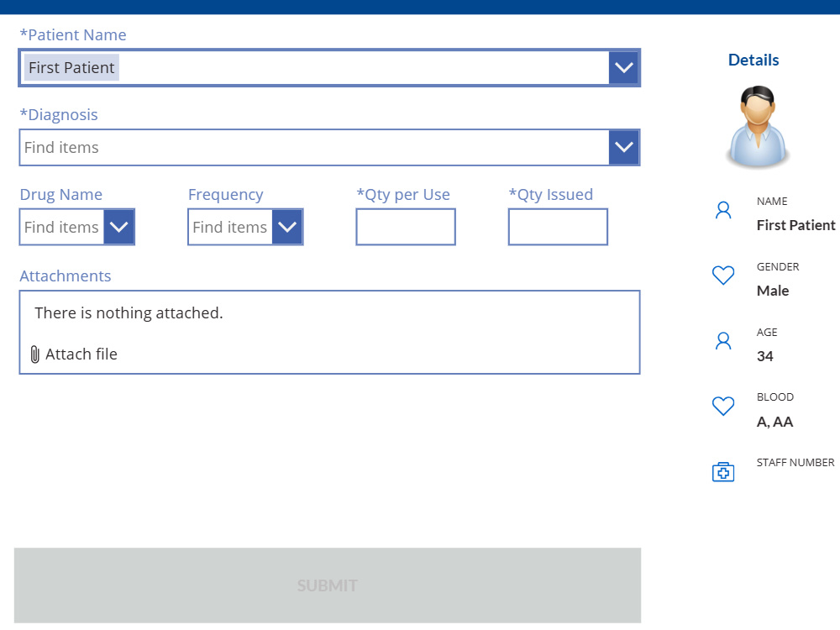Click the age value 34
This screenshot has height=630, width=840.
tap(764, 356)
